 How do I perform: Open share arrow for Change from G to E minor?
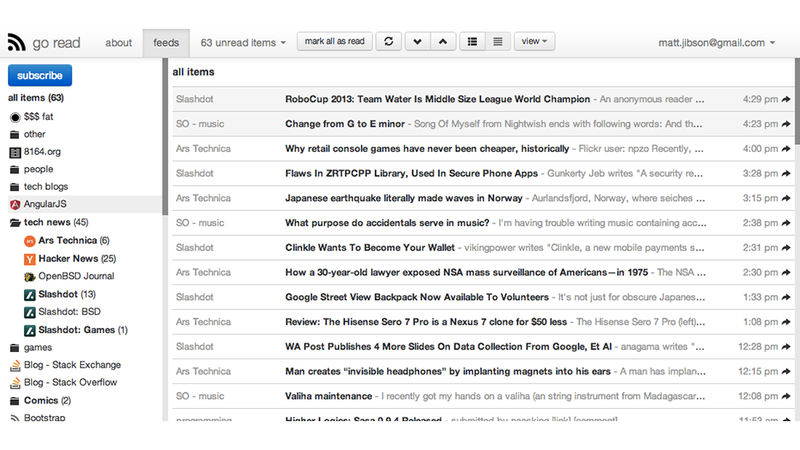[x=786, y=124]
